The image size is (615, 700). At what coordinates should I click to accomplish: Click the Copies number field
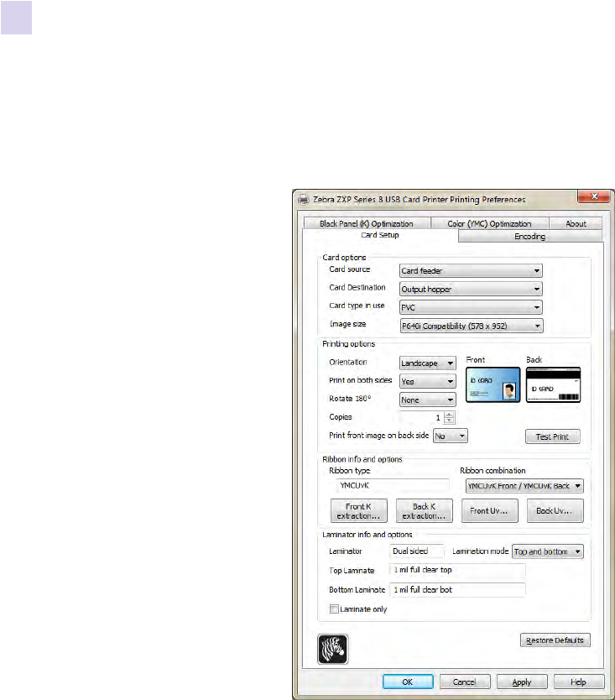pos(422,417)
